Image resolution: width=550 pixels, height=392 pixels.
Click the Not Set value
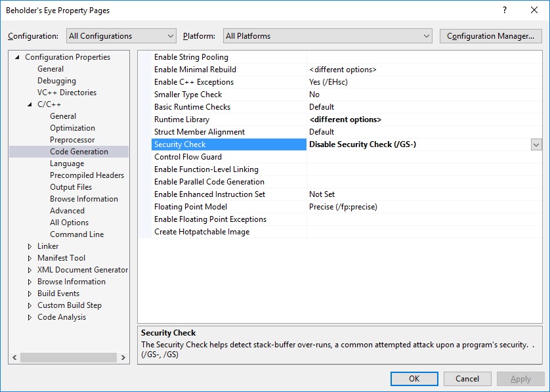coord(322,194)
